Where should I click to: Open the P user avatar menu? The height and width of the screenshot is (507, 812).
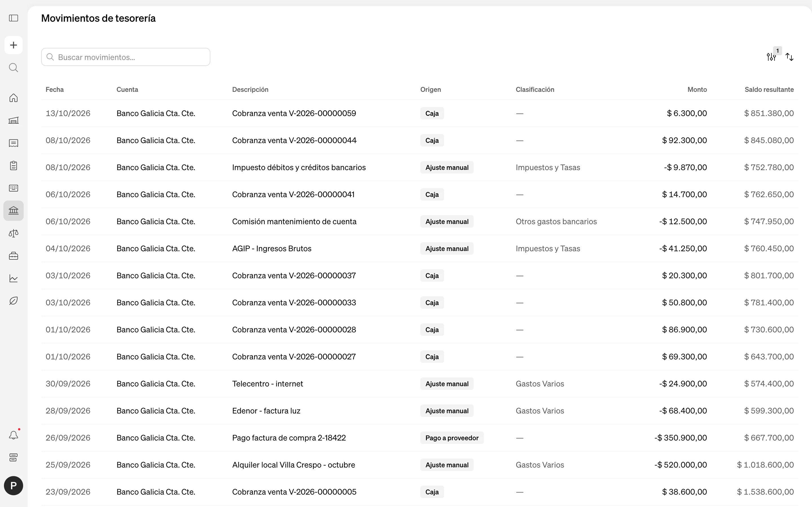(14, 486)
